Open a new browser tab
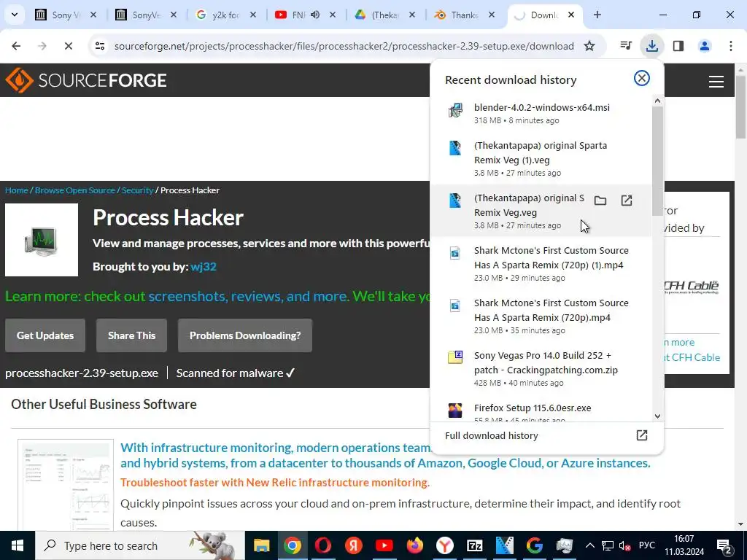Screen dimensions: 747x560 pyautogui.click(x=597, y=15)
